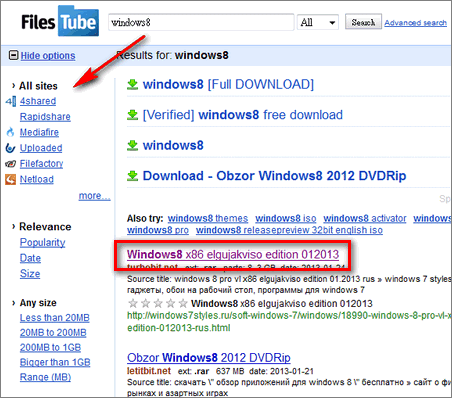Open Advanced search link
Viewport: 452px width, 398px height.
coord(415,23)
